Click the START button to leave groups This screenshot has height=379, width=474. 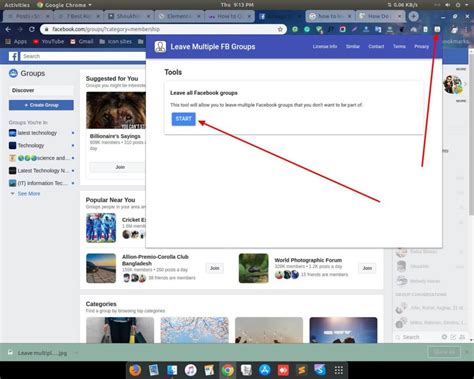coord(183,119)
